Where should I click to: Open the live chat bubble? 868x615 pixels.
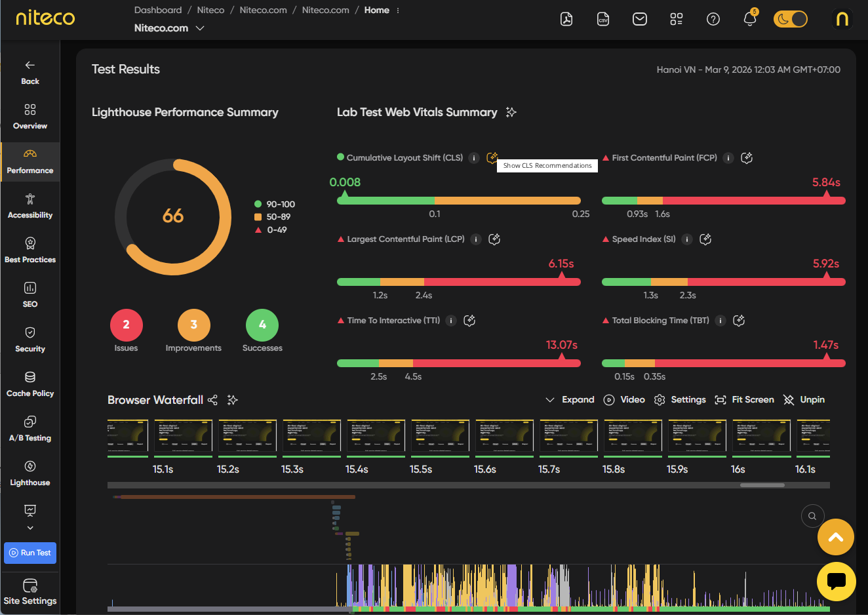[x=837, y=581]
